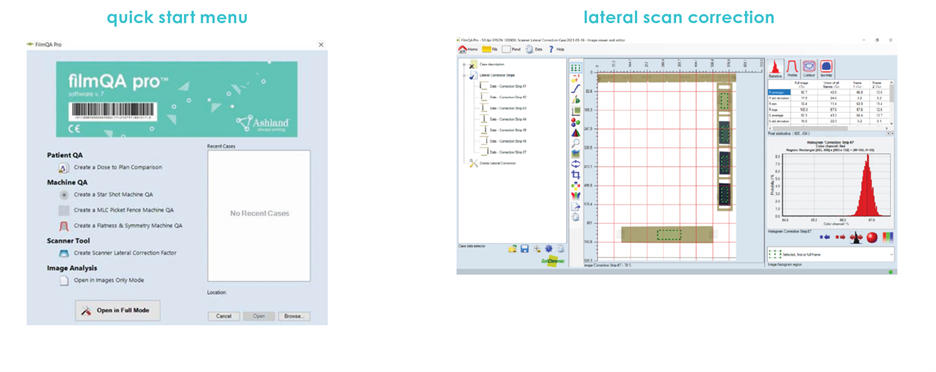The height and width of the screenshot is (372, 936).
Task: Select the magnifier zoom tool
Action: (575, 143)
